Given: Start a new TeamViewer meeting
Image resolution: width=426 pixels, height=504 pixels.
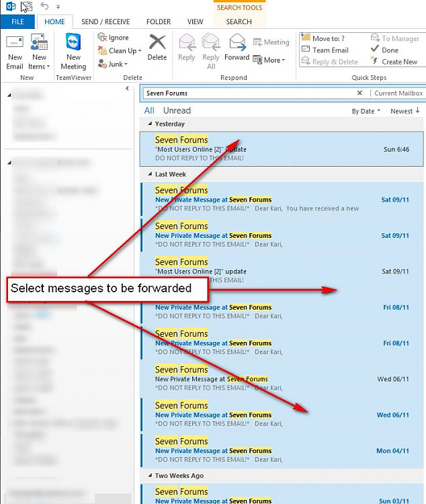Looking at the screenshot, I should pyautogui.click(x=73, y=52).
